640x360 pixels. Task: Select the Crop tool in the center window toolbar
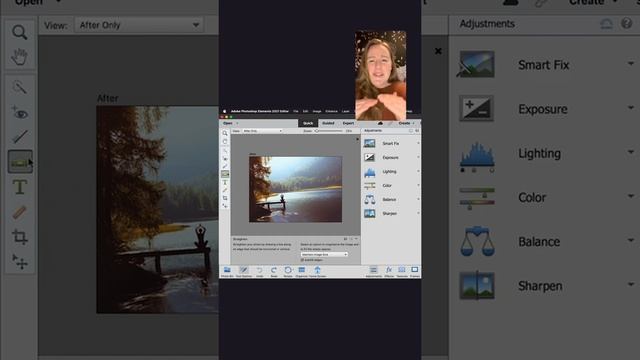225,198
